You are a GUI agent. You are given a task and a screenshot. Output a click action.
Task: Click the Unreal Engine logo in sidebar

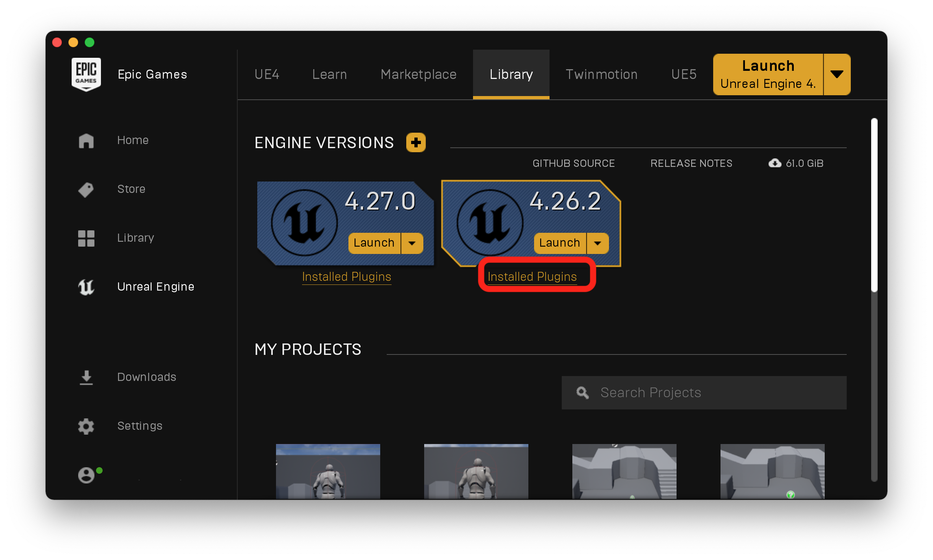[x=86, y=287]
